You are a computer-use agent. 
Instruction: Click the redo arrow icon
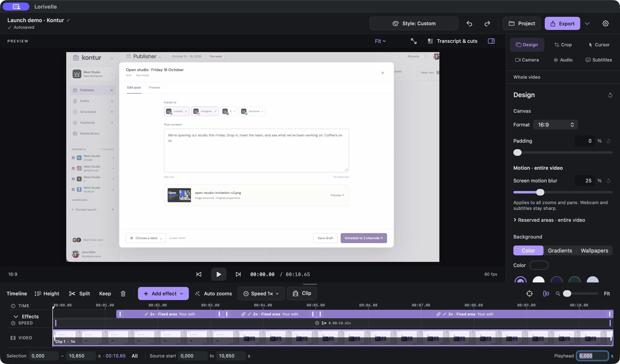tap(487, 23)
